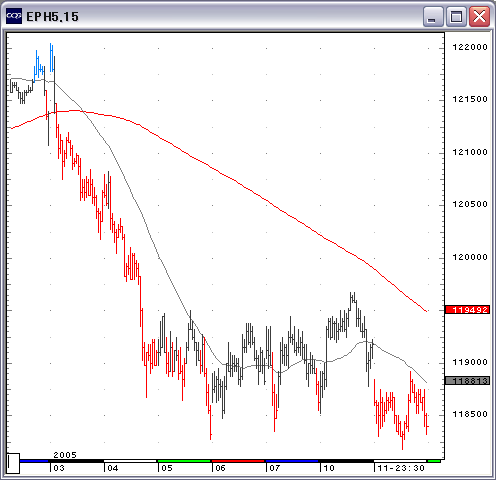This screenshot has height=480, width=496.
Task: Maximize the EPH5,15 chart window
Action: 456,16
